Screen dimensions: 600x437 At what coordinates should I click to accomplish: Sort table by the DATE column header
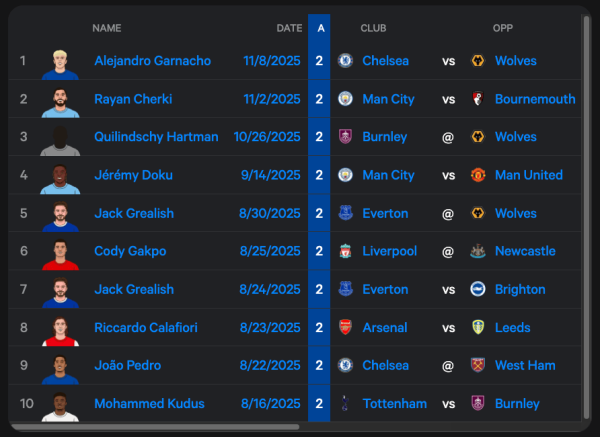[x=289, y=28]
